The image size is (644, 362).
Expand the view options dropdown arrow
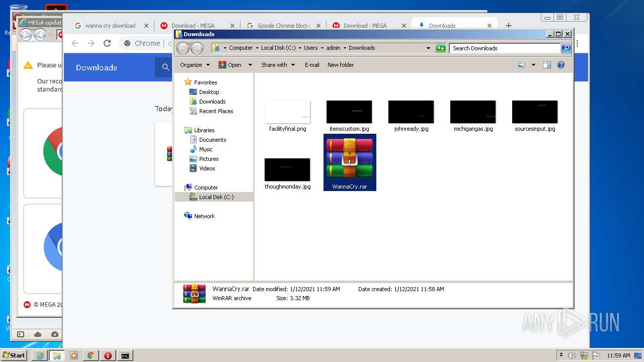533,65
